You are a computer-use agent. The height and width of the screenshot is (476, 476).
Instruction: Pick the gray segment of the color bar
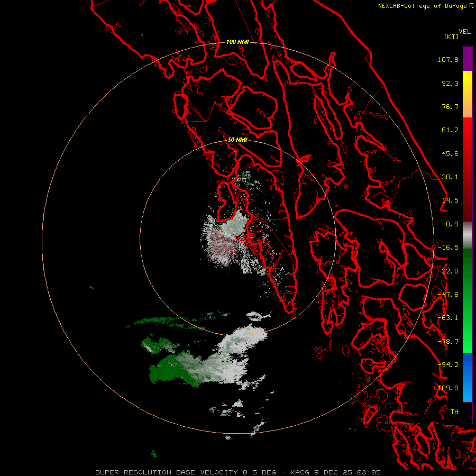coord(467,235)
